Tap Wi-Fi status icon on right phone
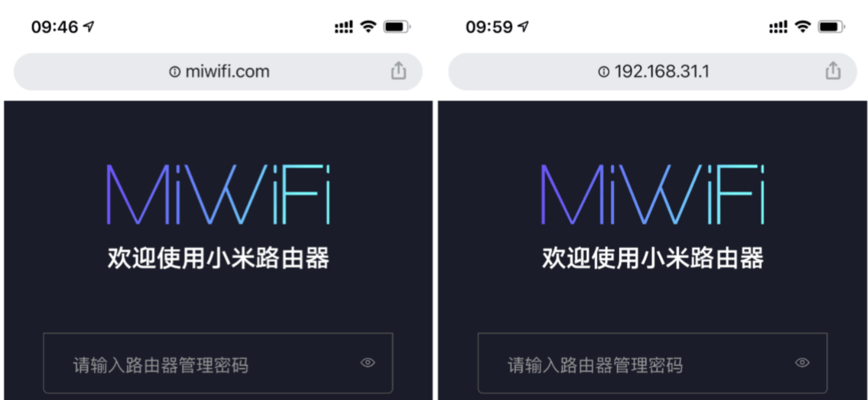The width and height of the screenshot is (868, 400). coord(803,26)
